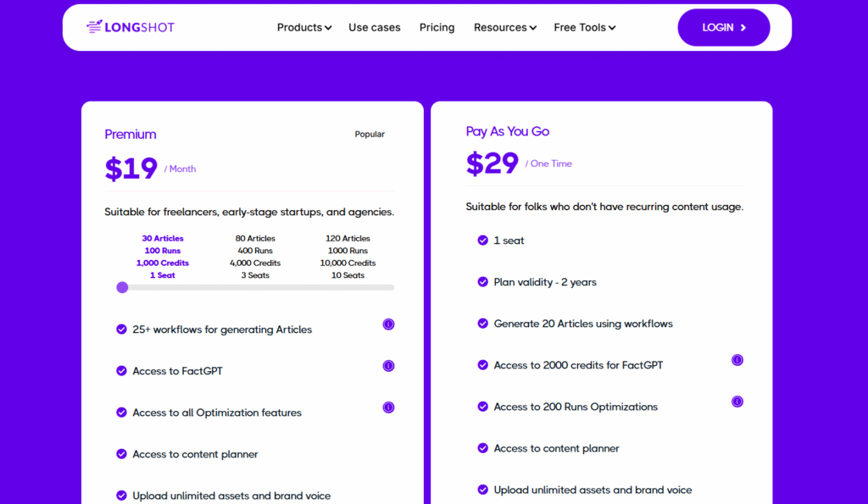
Task: Show info for 25+ workflows feature
Action: (x=388, y=324)
